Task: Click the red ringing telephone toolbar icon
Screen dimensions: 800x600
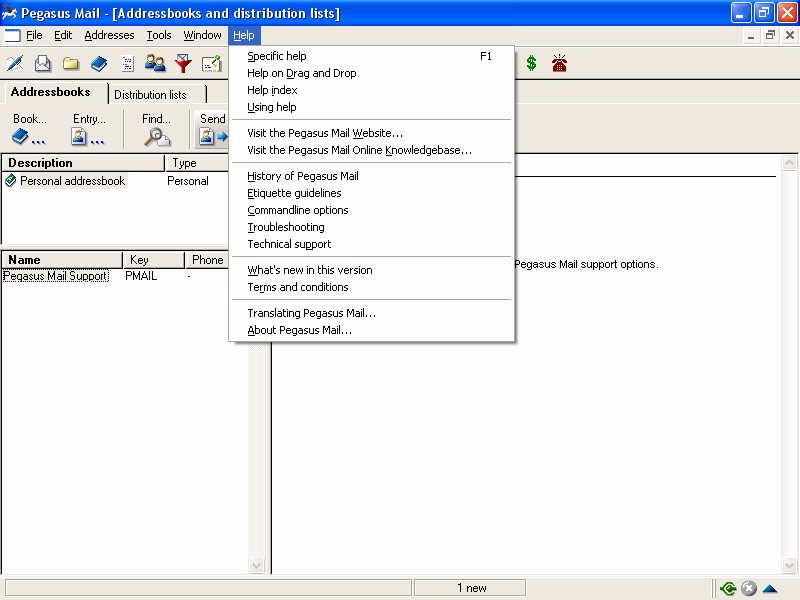Action: tap(559, 63)
